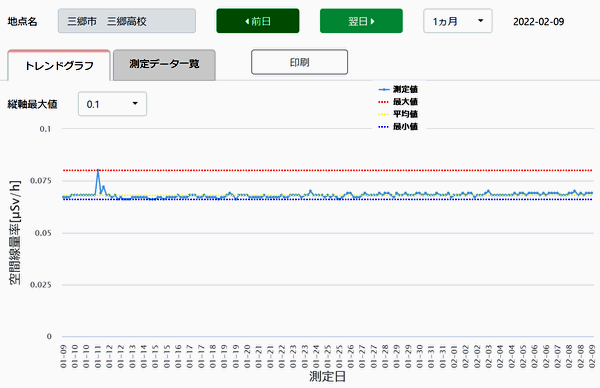Go to next day with 翌日 button

tap(361, 21)
